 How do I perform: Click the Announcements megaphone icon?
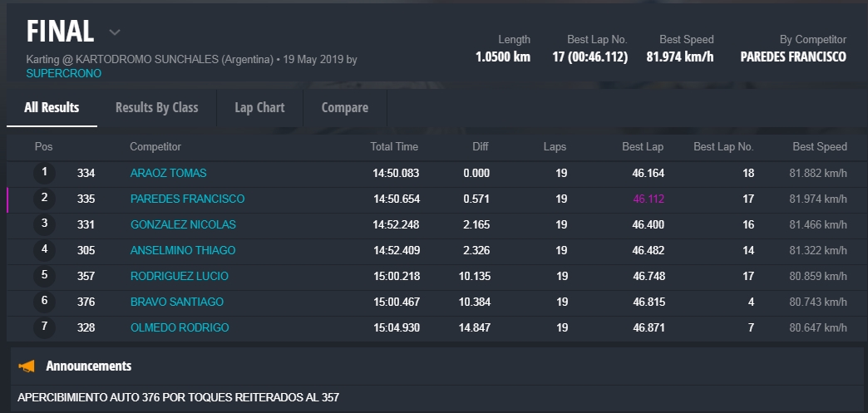click(27, 366)
